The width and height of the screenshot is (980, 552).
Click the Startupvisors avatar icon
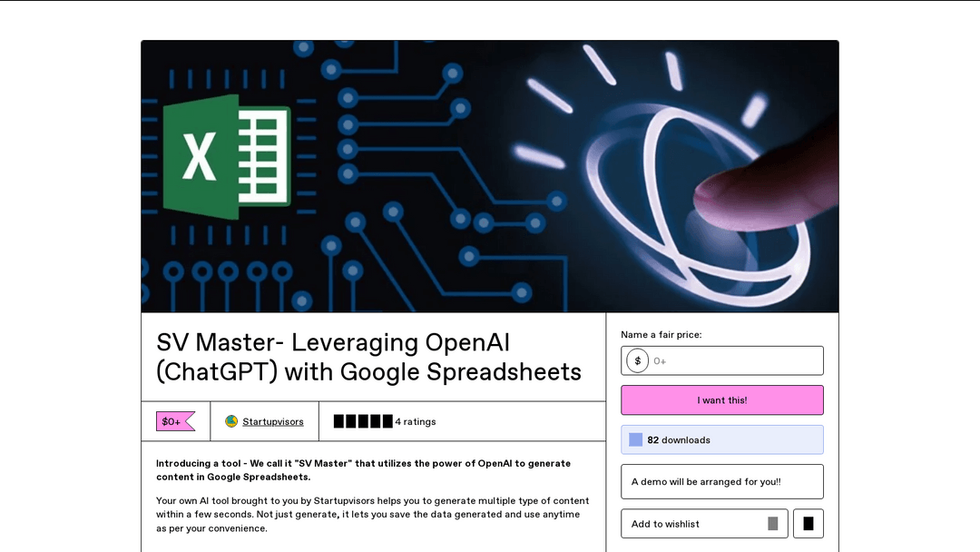click(x=231, y=421)
